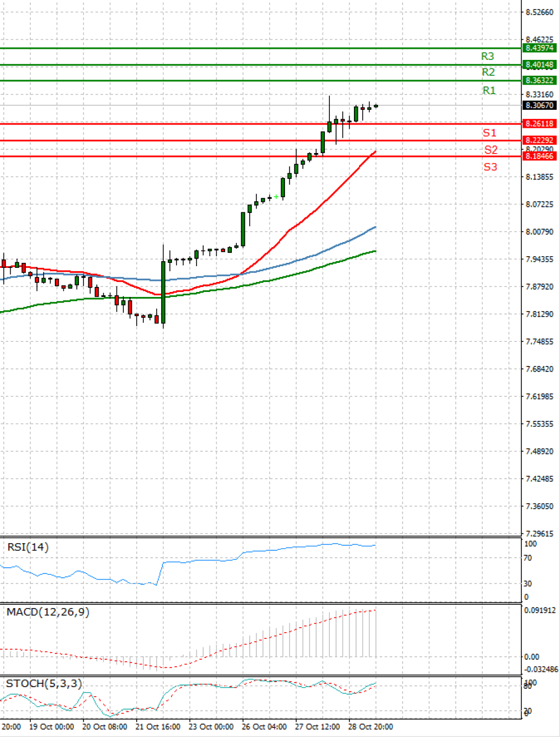Click the 8.52660 price axis value

coord(540,12)
